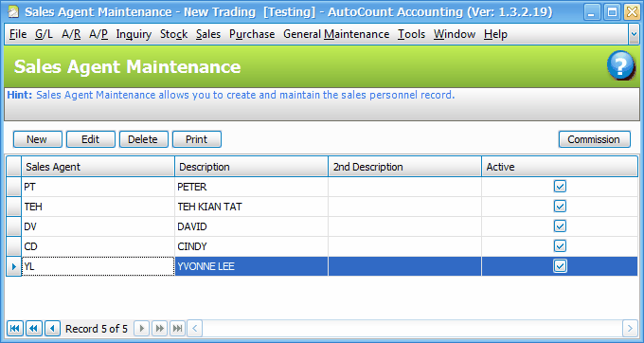This screenshot has width=644, height=343.
Task: Open the Window menu
Action: click(x=455, y=34)
